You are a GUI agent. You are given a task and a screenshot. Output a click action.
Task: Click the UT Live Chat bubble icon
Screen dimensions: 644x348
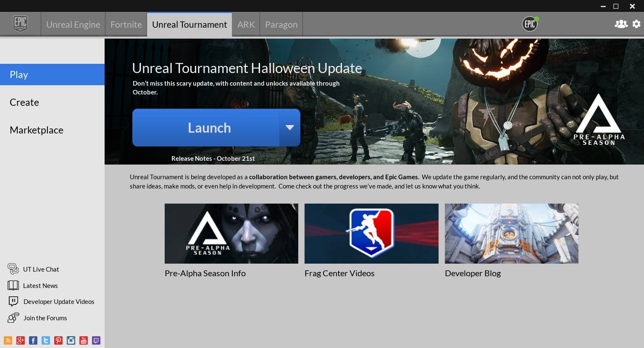point(13,269)
